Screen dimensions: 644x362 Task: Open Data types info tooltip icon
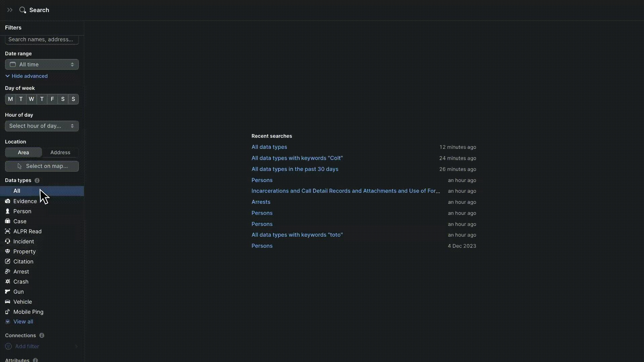point(37,180)
